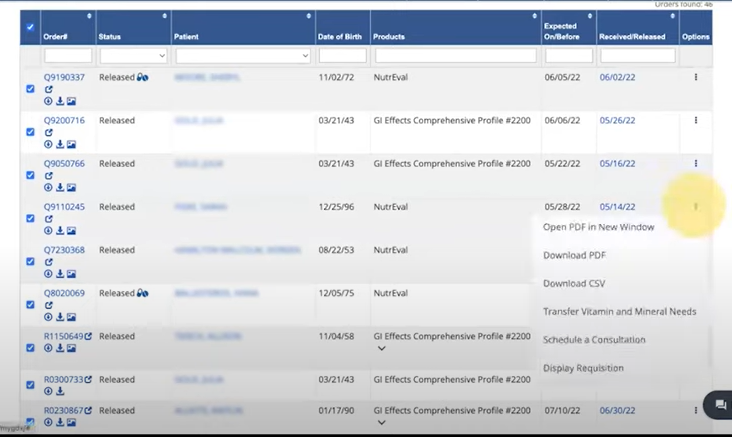Toggle the select-all checkbox in table header
Image resolution: width=732 pixels, height=437 pixels.
click(30, 27)
